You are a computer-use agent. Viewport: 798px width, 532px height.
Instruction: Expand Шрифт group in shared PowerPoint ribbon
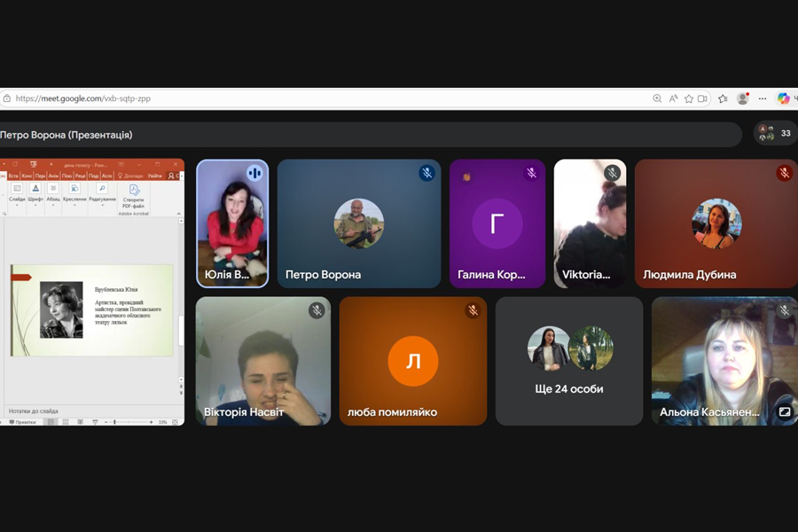click(35, 194)
